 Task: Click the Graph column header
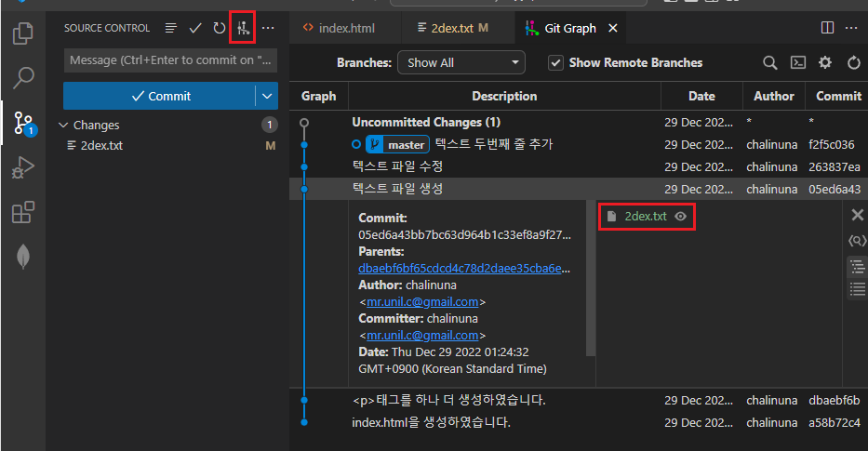click(x=318, y=97)
